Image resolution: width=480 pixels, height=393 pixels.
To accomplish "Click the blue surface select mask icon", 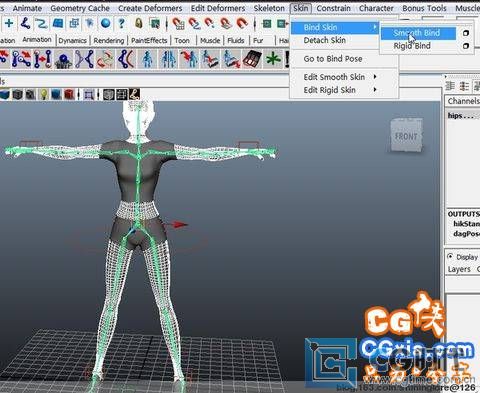I will pyautogui.click(x=58, y=23).
